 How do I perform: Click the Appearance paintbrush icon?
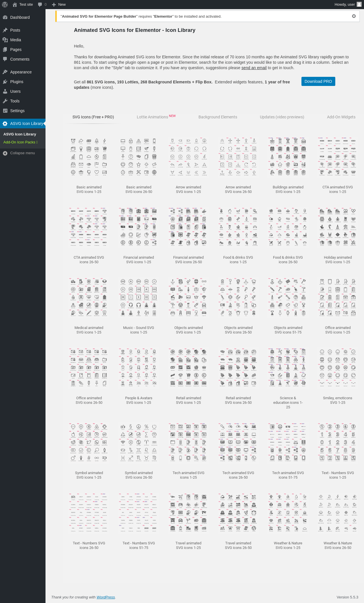(5, 72)
